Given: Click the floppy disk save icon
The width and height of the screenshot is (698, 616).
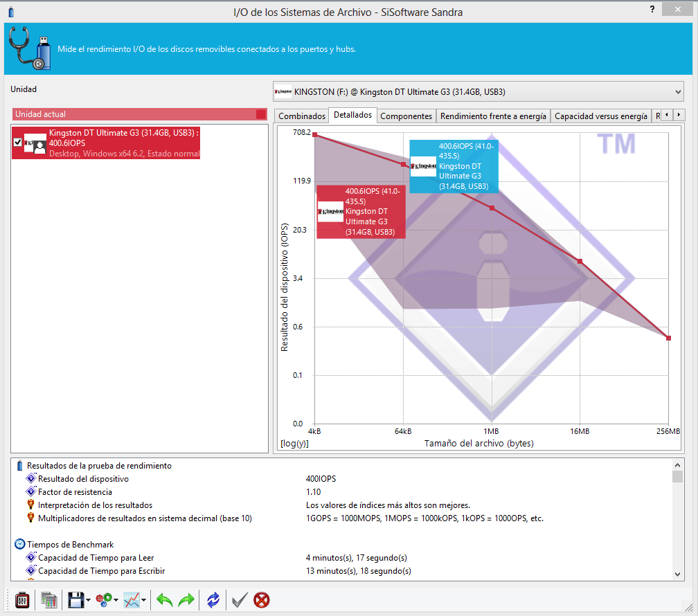Looking at the screenshot, I should (x=75, y=600).
